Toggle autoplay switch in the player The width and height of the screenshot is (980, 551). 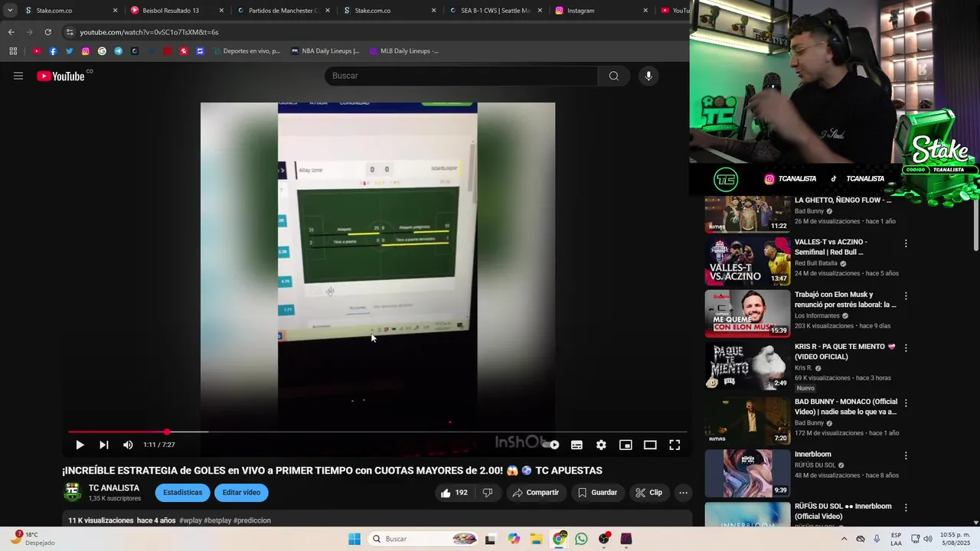point(551,445)
